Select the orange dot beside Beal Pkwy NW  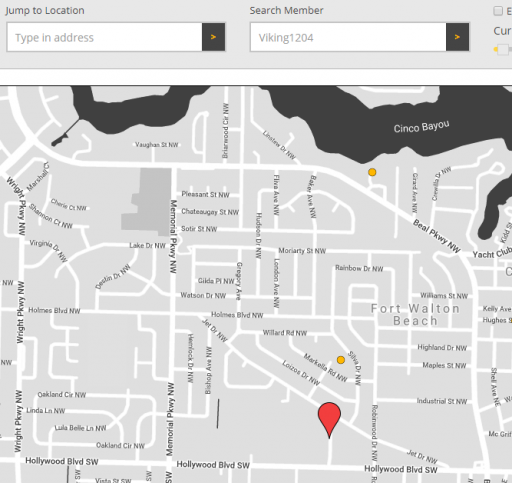(x=372, y=172)
